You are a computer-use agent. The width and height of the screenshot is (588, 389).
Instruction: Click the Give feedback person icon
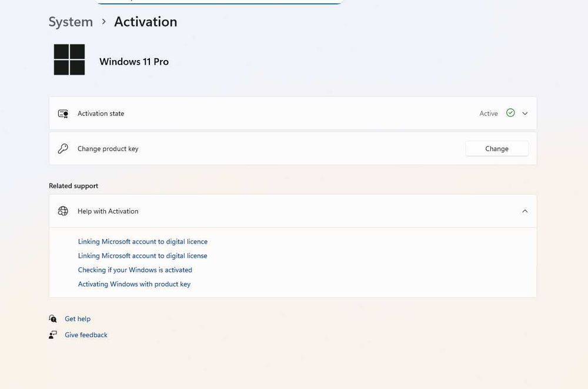[53, 334]
